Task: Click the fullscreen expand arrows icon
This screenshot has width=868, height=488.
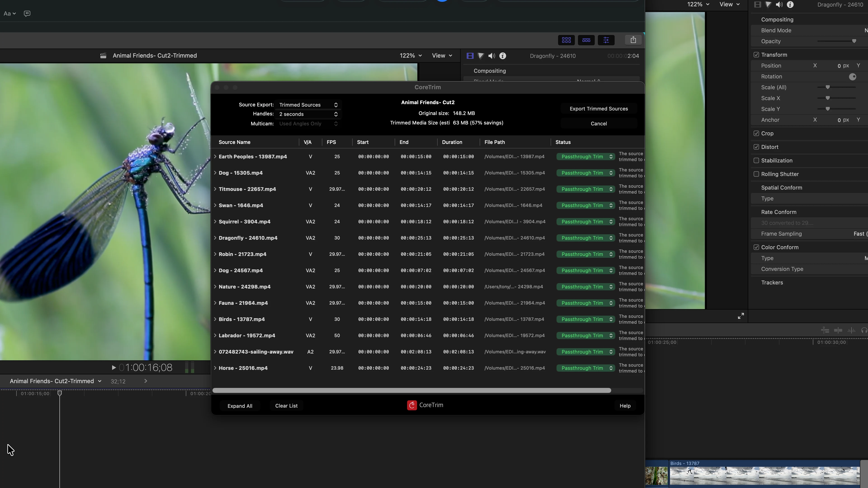Action: tap(741, 316)
